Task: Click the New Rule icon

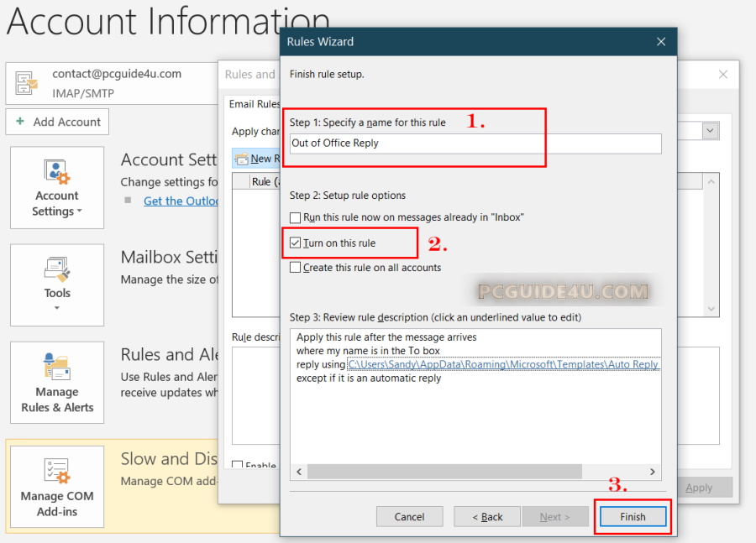Action: [242, 159]
